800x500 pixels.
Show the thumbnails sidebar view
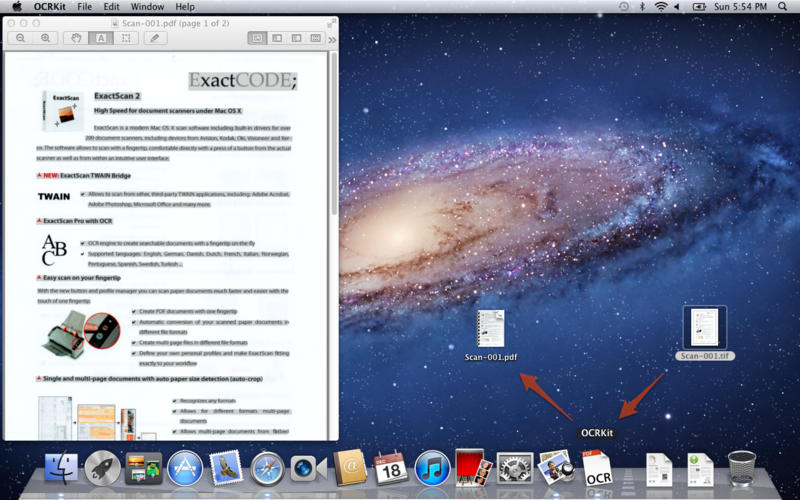(x=277, y=38)
